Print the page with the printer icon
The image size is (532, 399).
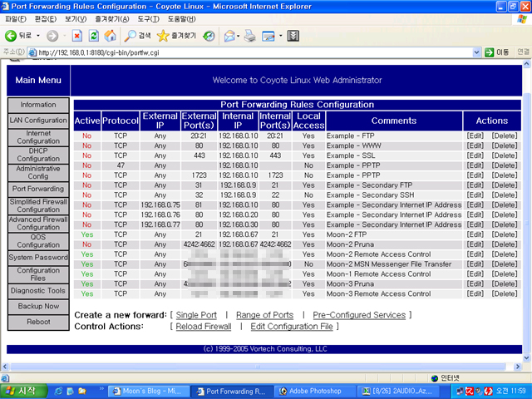[250, 36]
